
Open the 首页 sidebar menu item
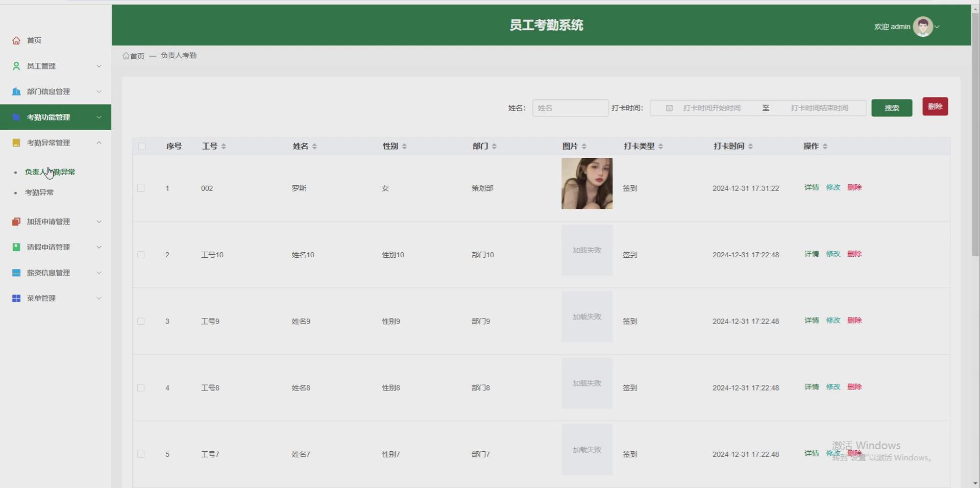(x=56, y=40)
